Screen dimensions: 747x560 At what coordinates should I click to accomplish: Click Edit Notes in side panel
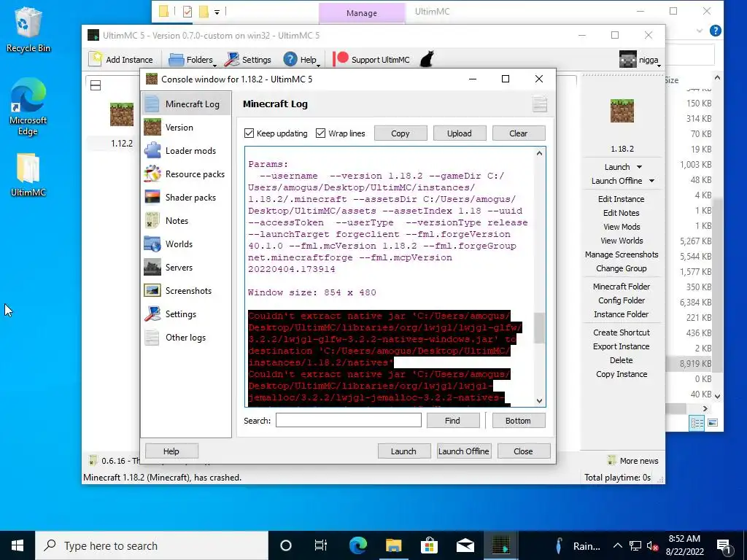pos(622,213)
